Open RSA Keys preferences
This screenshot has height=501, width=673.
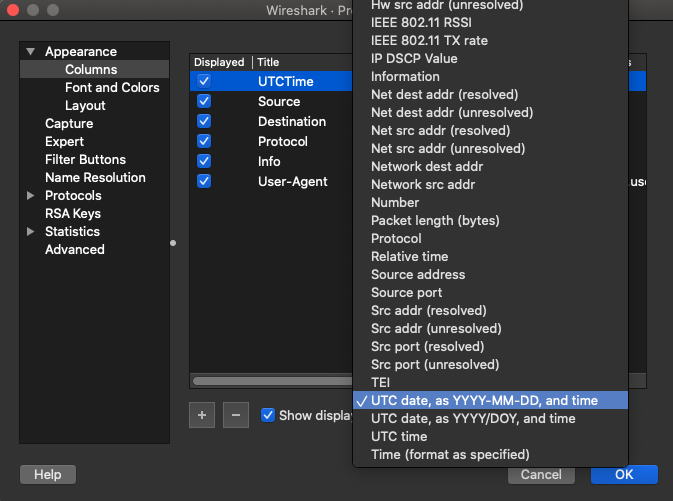coord(73,213)
